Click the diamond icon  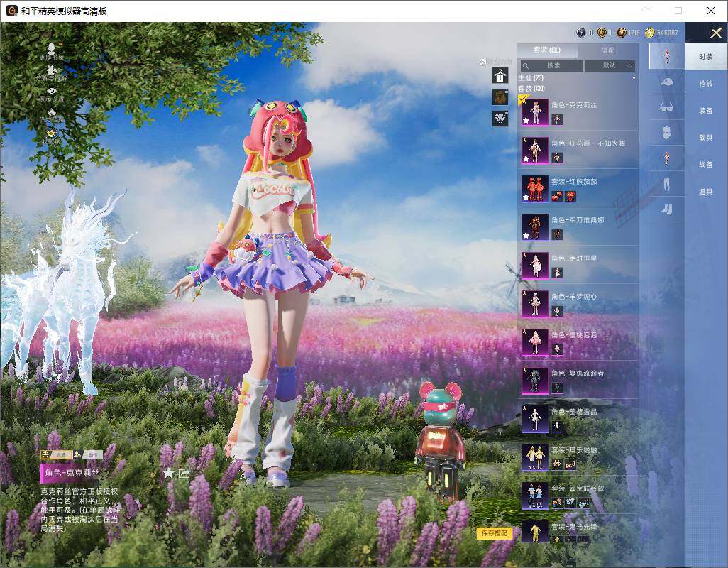[x=500, y=119]
